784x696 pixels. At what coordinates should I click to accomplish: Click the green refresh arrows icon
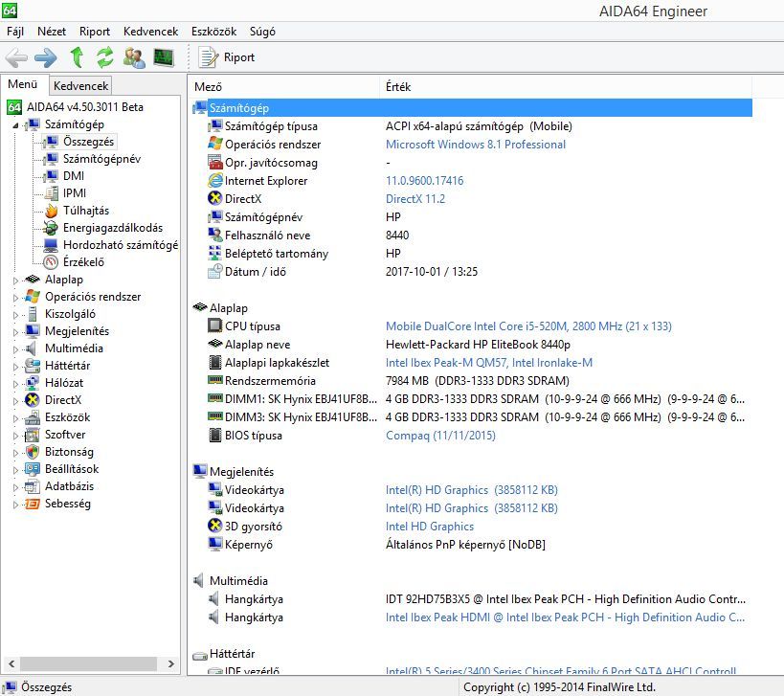105,57
